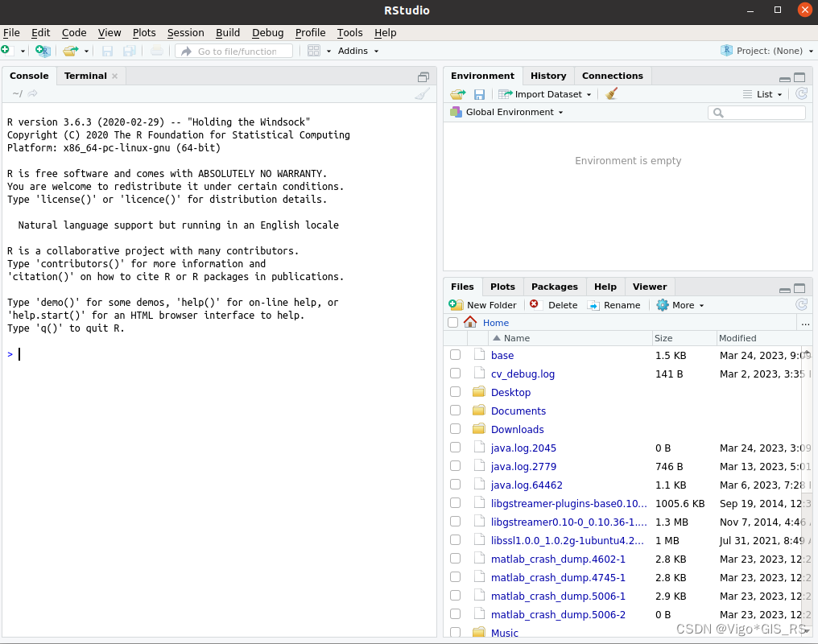The width and height of the screenshot is (818, 644).
Task: Switch to the Terminal tab
Action: (x=85, y=76)
